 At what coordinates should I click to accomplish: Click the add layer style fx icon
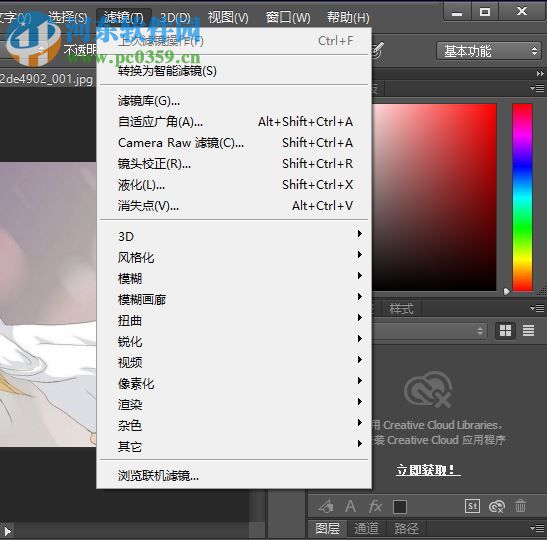[x=375, y=506]
